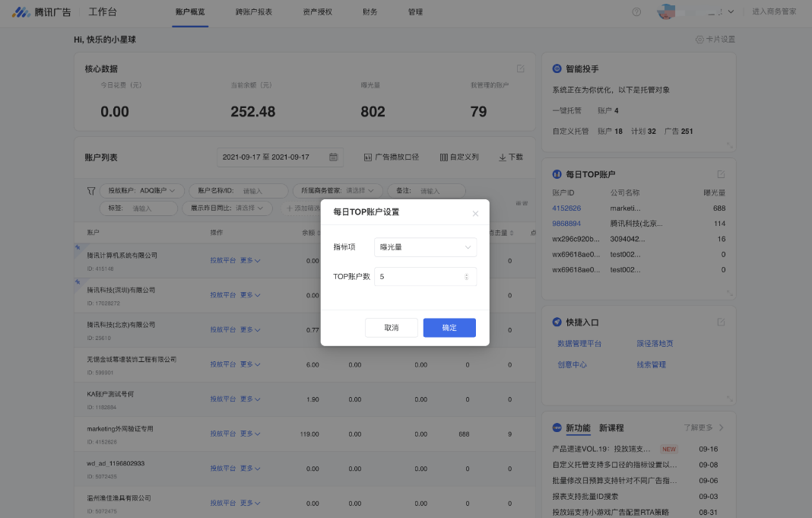This screenshot has height=518, width=812.
Task: Open the date range calendar icon
Action: (333, 157)
